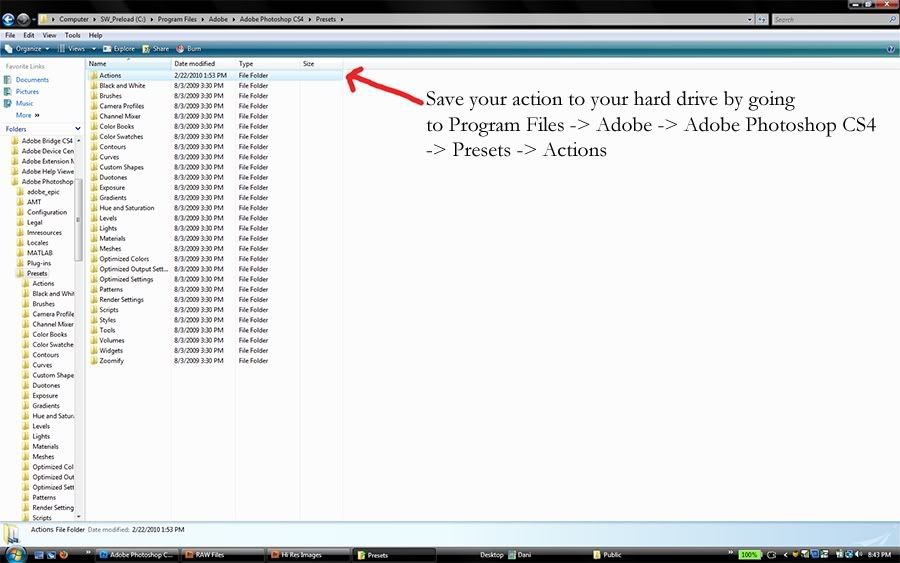This screenshot has height=563, width=900.
Task: Click the Back navigation arrow button
Action: pyautogui.click(x=9, y=19)
